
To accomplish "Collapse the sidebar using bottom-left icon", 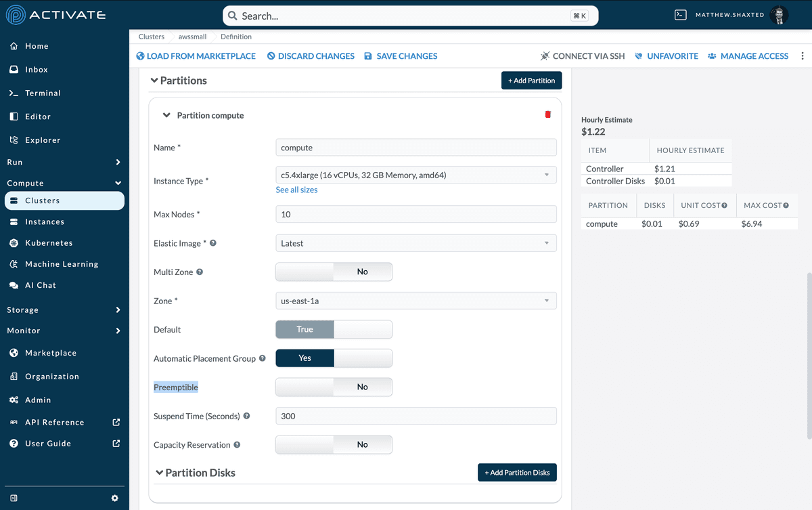I will click(14, 498).
